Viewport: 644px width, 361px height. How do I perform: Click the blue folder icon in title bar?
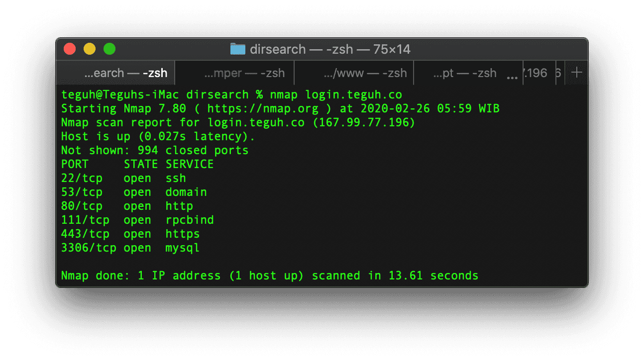click(x=238, y=49)
